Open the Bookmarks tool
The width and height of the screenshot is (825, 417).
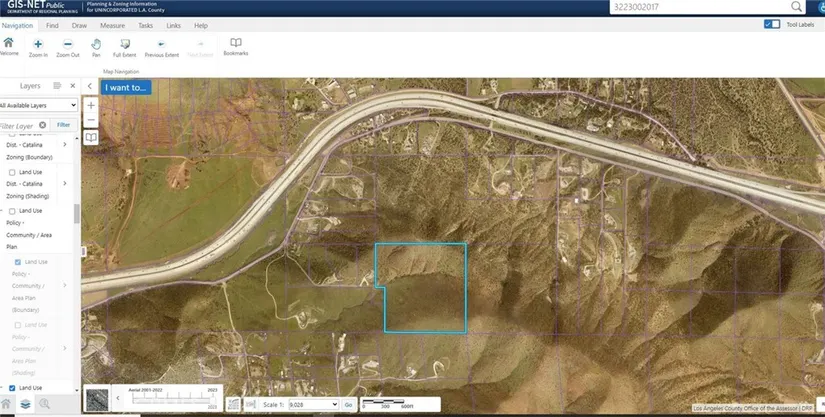pos(236,46)
